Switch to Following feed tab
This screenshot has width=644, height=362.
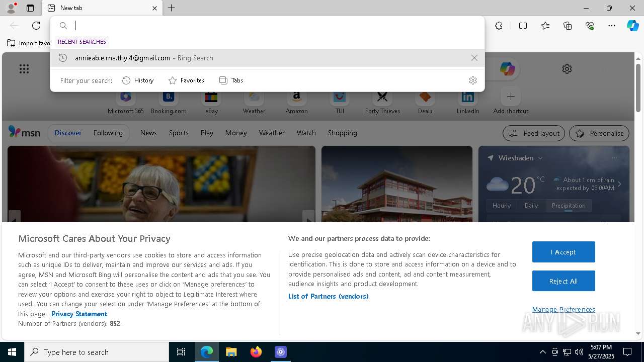(108, 133)
